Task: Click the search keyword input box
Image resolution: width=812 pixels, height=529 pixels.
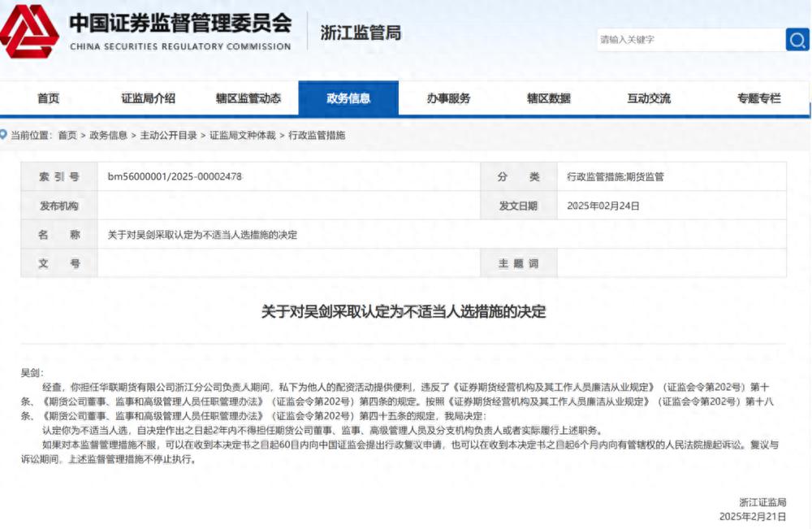Action: pyautogui.click(x=690, y=39)
